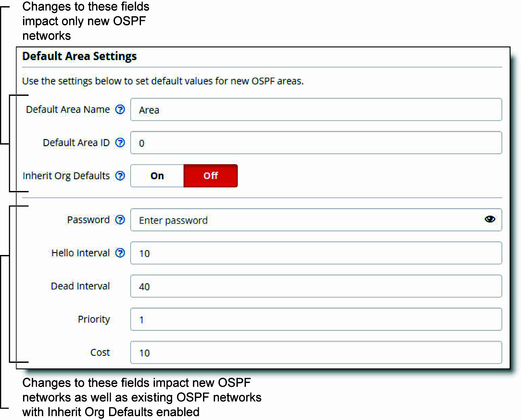The height and width of the screenshot is (420, 521).
Task: Click the Password help question mark
Action: [x=120, y=220]
